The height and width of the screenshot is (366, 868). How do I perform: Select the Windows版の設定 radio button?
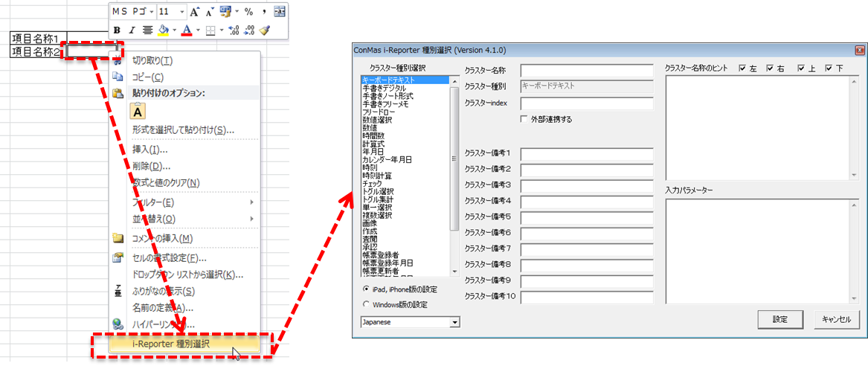pyautogui.click(x=366, y=304)
